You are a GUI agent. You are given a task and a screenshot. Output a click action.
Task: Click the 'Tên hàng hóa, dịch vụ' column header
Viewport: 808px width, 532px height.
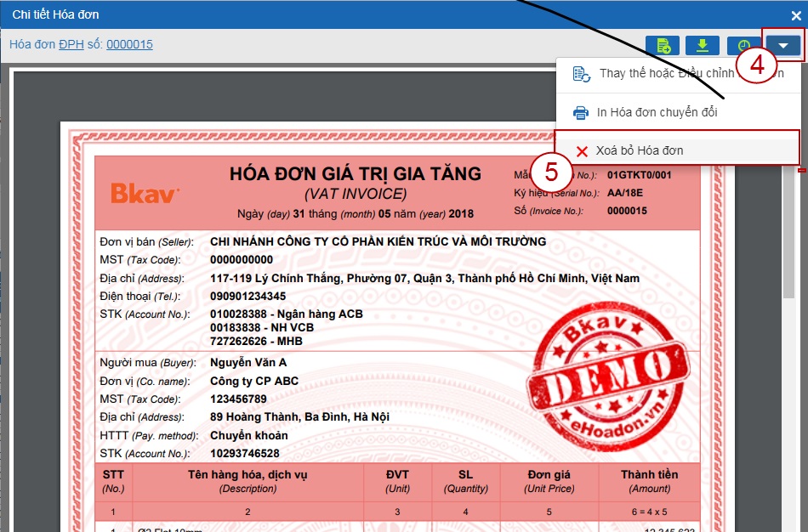[x=248, y=481]
